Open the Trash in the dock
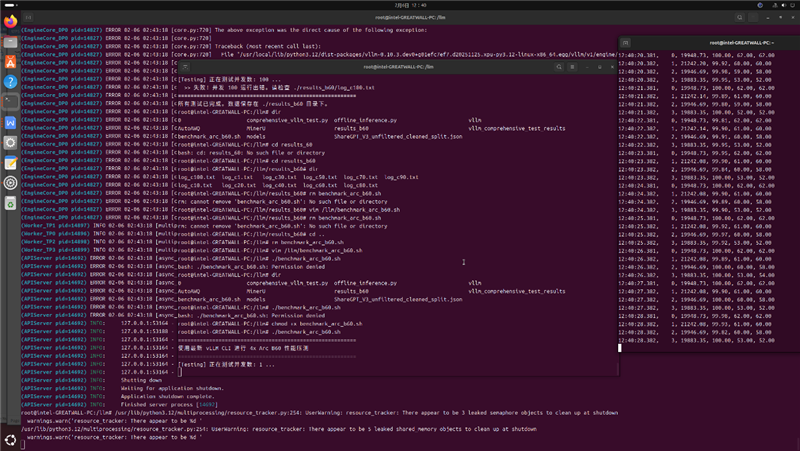This screenshot has width=800, height=451. 10,203
